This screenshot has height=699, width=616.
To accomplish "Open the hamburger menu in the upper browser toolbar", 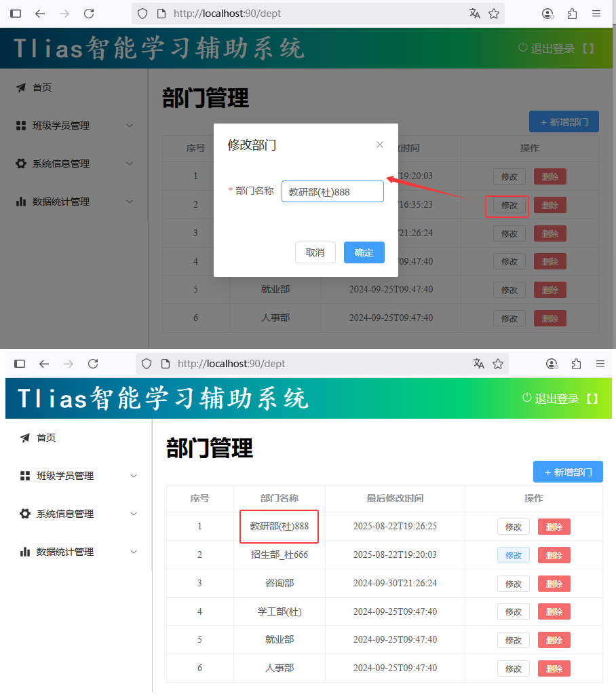I will click(x=596, y=14).
